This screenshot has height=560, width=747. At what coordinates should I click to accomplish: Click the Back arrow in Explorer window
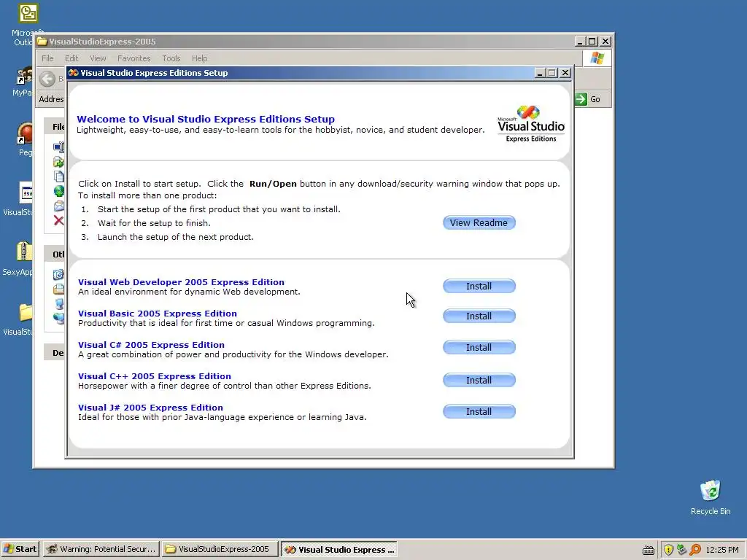pos(47,79)
